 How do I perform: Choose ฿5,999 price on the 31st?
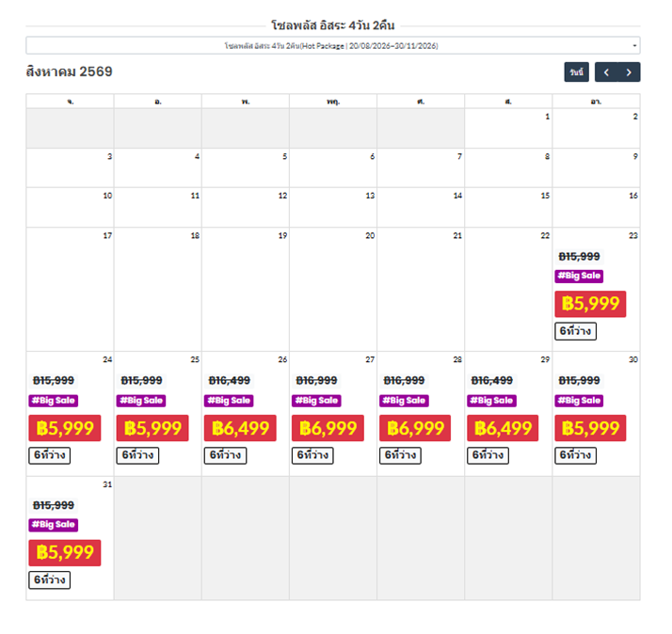(64, 552)
